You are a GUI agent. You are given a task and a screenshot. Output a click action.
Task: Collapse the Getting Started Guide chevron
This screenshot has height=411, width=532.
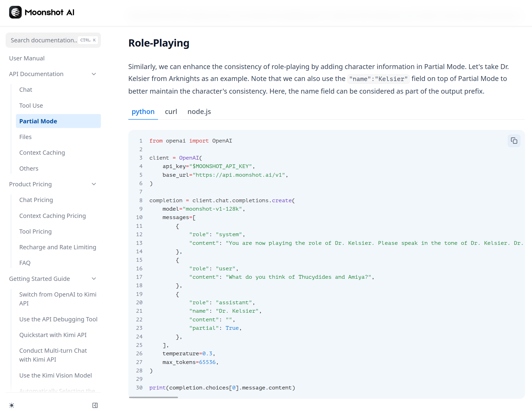94,279
